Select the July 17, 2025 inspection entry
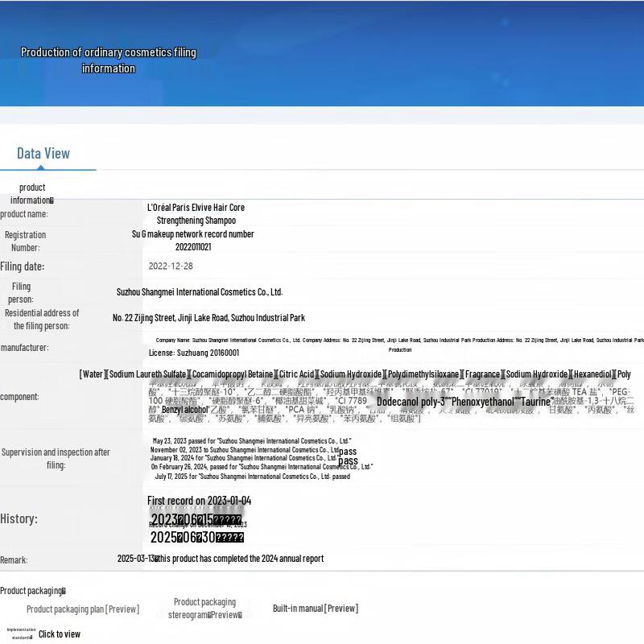The height and width of the screenshot is (644, 644). pyautogui.click(x=252, y=477)
